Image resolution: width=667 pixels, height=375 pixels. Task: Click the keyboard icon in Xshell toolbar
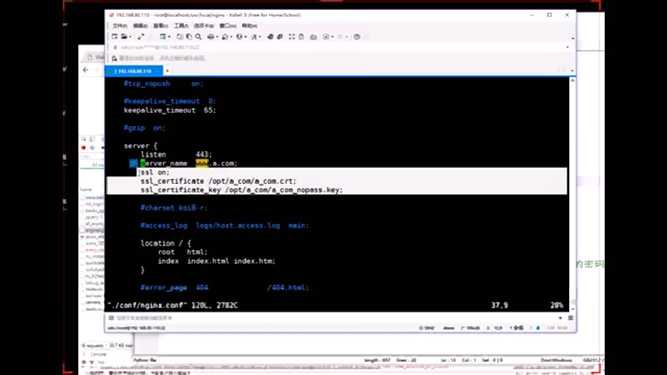click(314, 37)
